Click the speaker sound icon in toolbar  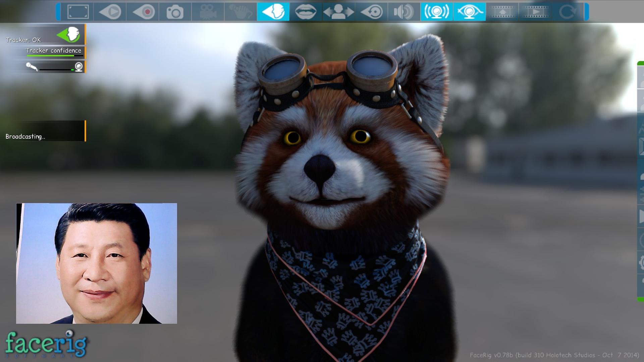(x=404, y=12)
